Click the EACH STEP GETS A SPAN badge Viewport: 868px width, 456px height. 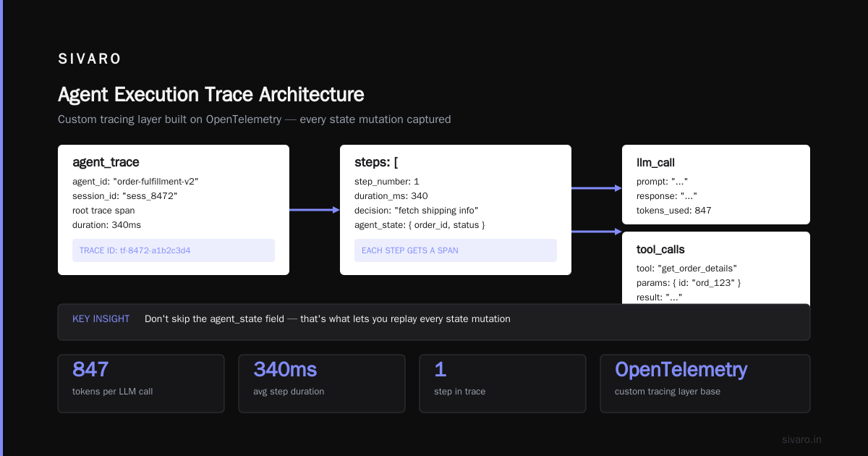pos(456,250)
